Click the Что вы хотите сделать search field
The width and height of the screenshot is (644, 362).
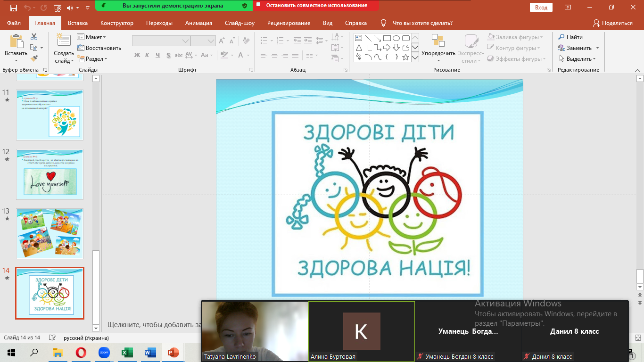click(422, 23)
